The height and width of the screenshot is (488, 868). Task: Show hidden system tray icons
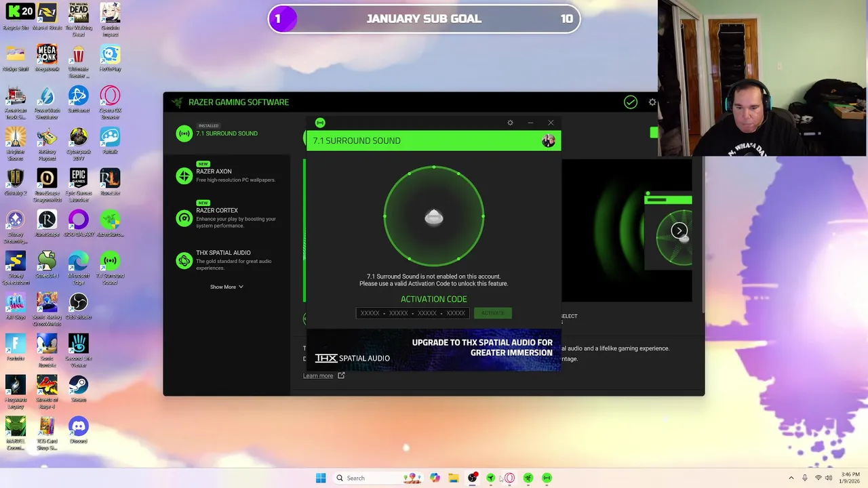[x=791, y=478]
